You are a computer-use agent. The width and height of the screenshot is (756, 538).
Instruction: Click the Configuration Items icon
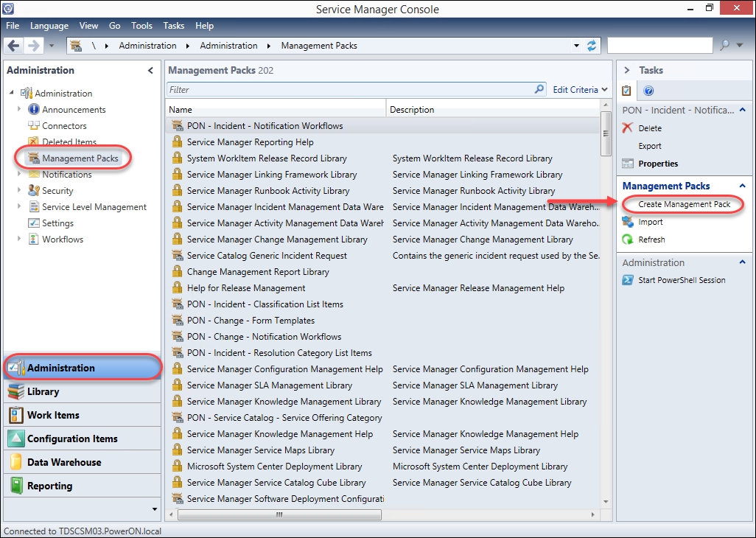point(16,439)
